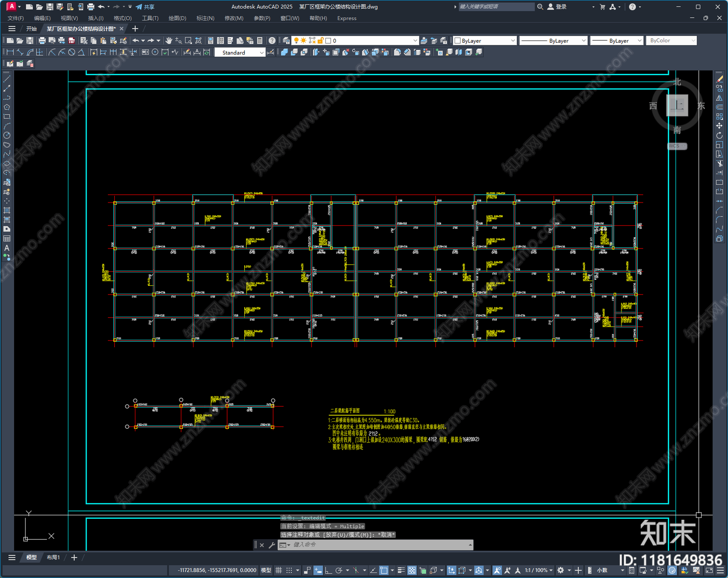Toggle polar tracking in the status bar
The width and height of the screenshot is (728, 578).
[339, 570]
